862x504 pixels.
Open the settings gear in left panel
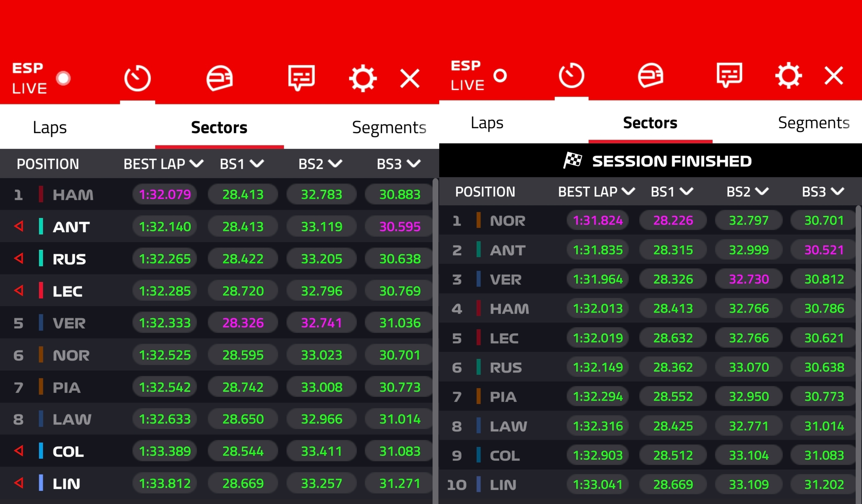tap(363, 78)
